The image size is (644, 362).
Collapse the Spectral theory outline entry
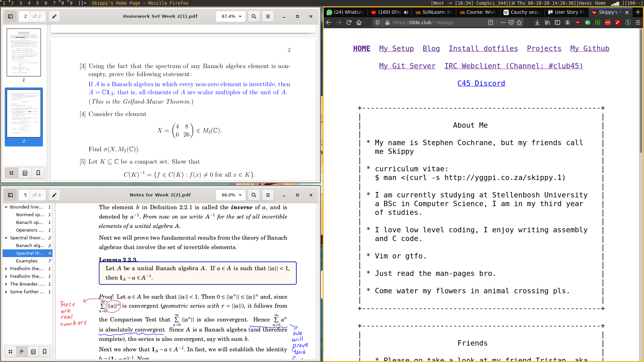coord(6,238)
